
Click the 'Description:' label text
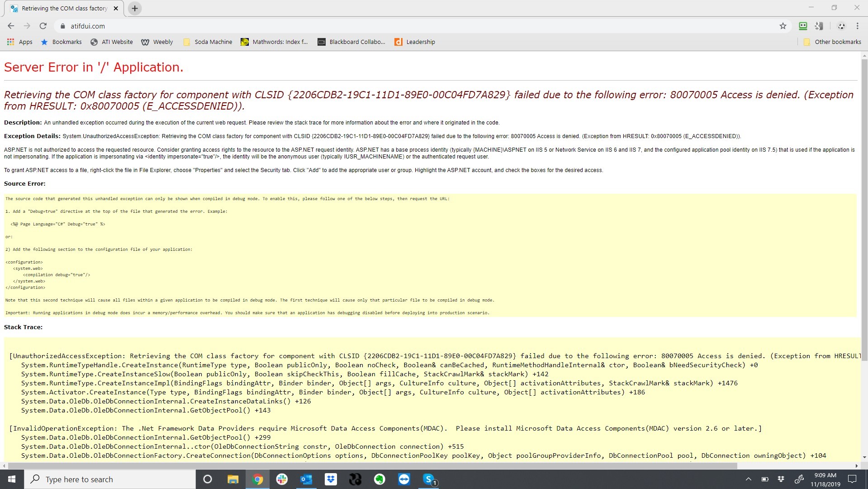click(23, 123)
